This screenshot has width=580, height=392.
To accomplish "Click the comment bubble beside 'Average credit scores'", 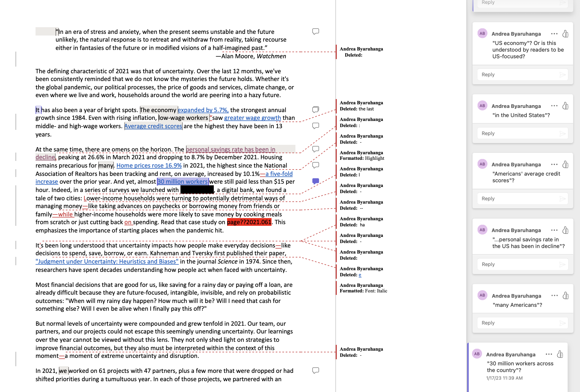I will pyautogui.click(x=315, y=126).
